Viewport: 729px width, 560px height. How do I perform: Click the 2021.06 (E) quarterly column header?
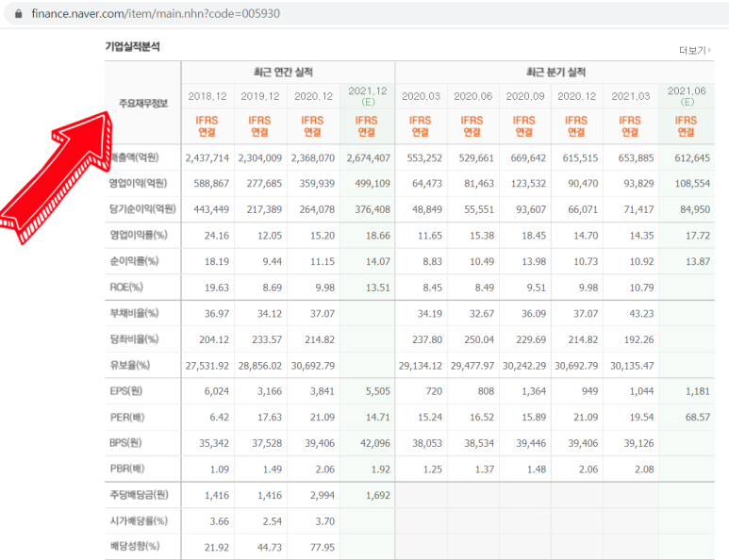(687, 96)
